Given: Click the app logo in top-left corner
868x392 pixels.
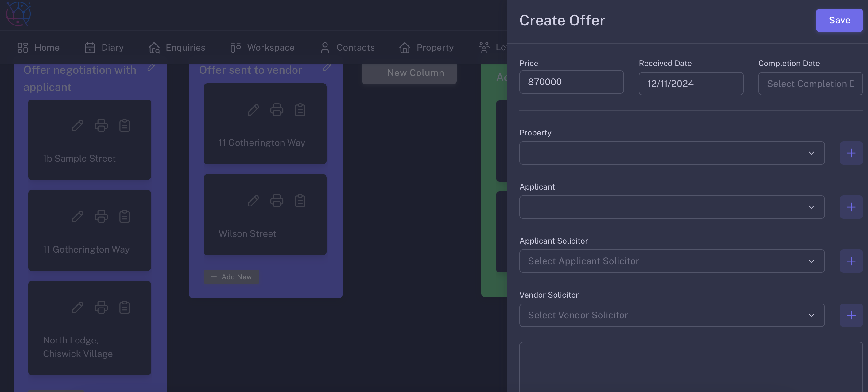Looking at the screenshot, I should pos(18,14).
